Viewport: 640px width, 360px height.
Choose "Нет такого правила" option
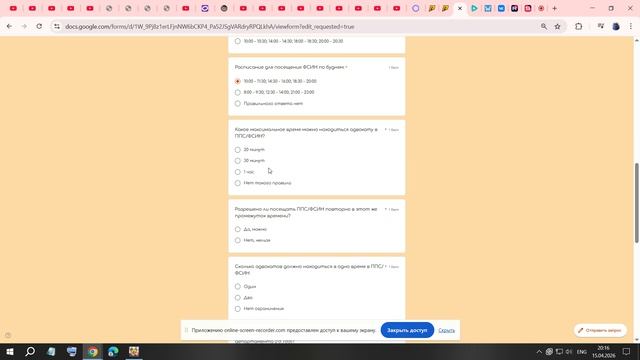pos(238,183)
